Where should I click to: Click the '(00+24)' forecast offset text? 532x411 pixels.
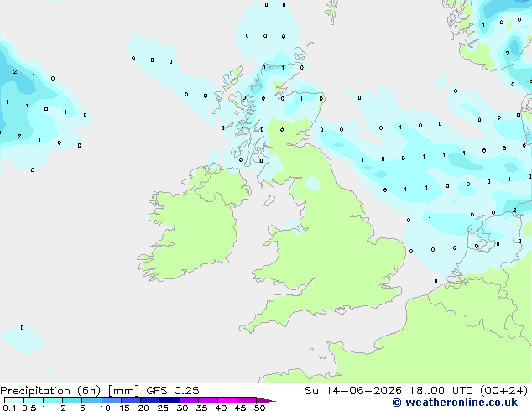click(x=504, y=391)
